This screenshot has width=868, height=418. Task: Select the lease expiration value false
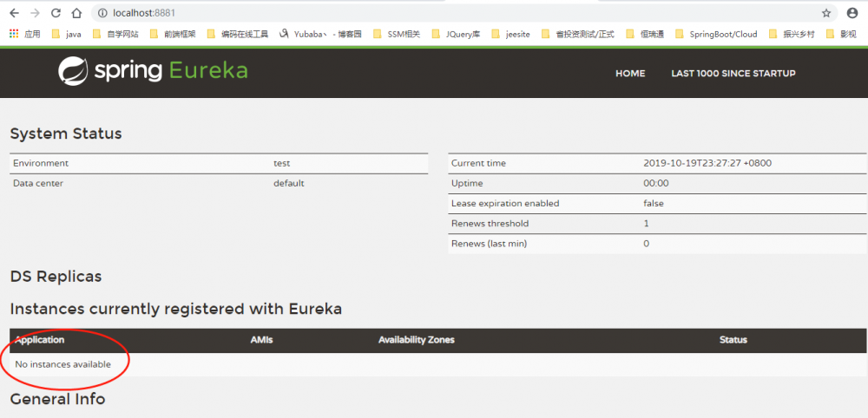coord(654,204)
